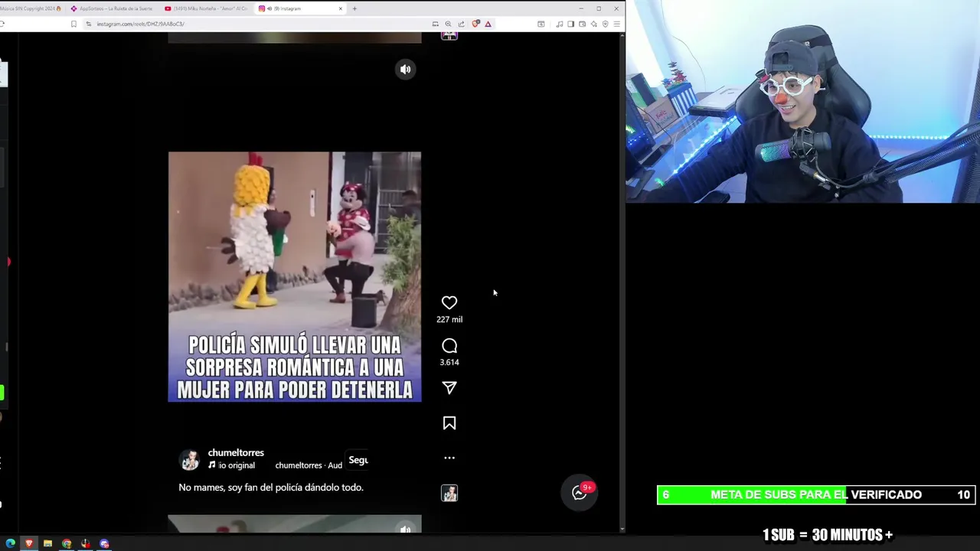
Task: Open Google Chrome from the taskbar
Action: click(x=67, y=543)
